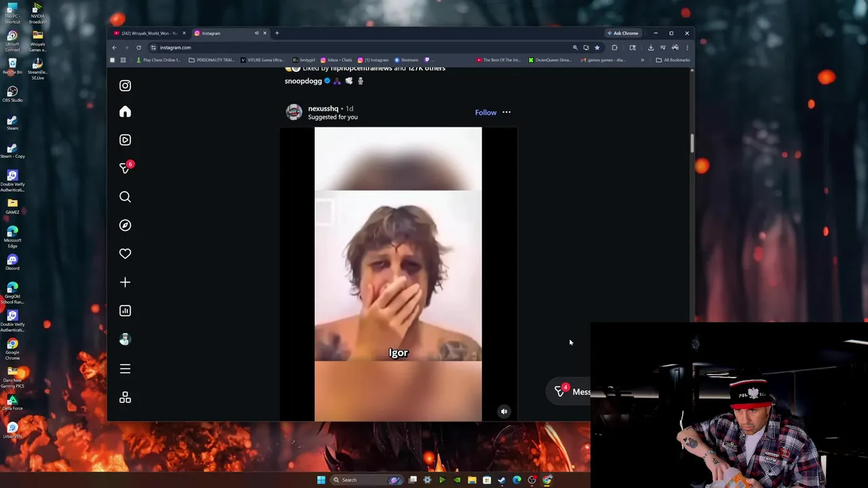
Task: Reload the Instagram page
Action: [x=138, y=47]
